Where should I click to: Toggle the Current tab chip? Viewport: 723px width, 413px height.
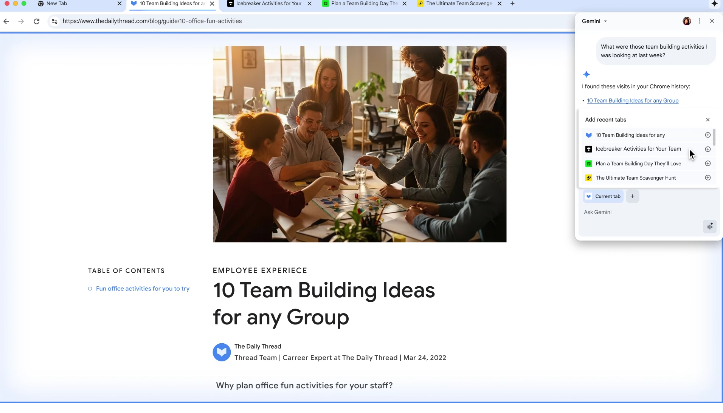[603, 196]
